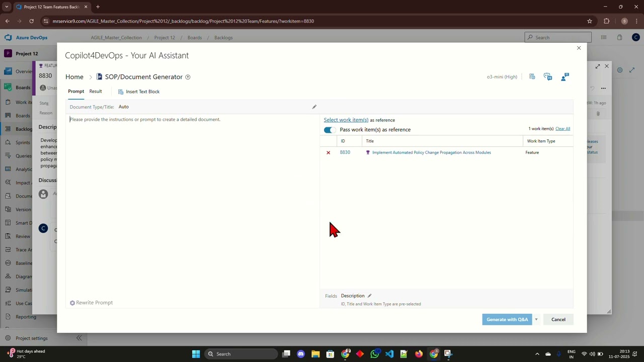
Task: Click Boards breadcrumb in header
Action: coord(195,38)
